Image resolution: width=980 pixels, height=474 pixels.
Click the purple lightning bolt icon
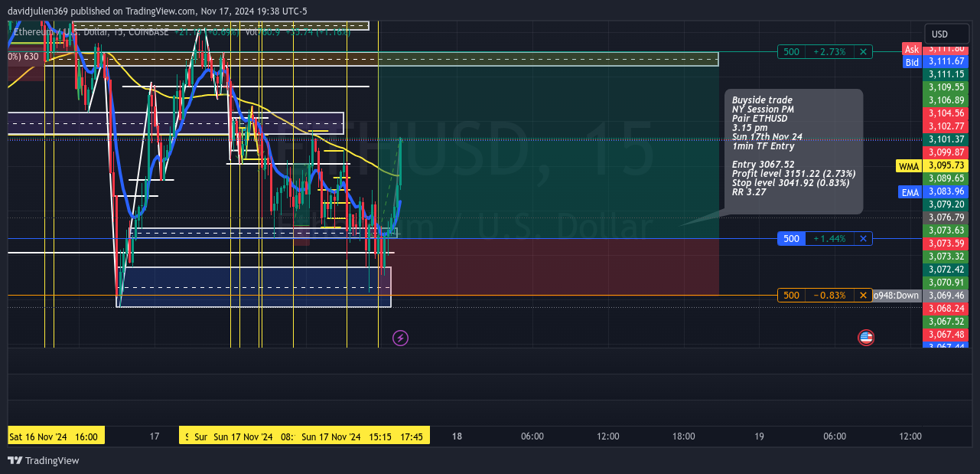(x=400, y=338)
